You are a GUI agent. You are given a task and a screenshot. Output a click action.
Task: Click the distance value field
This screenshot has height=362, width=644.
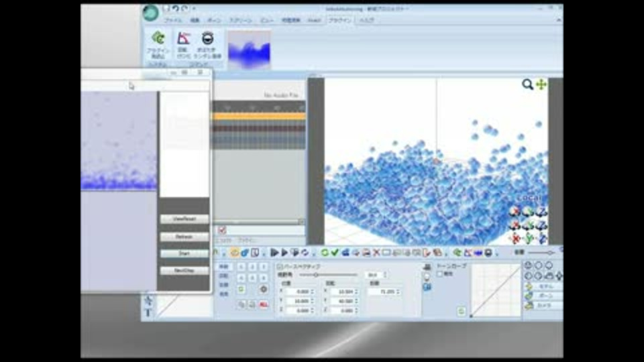[x=382, y=292]
